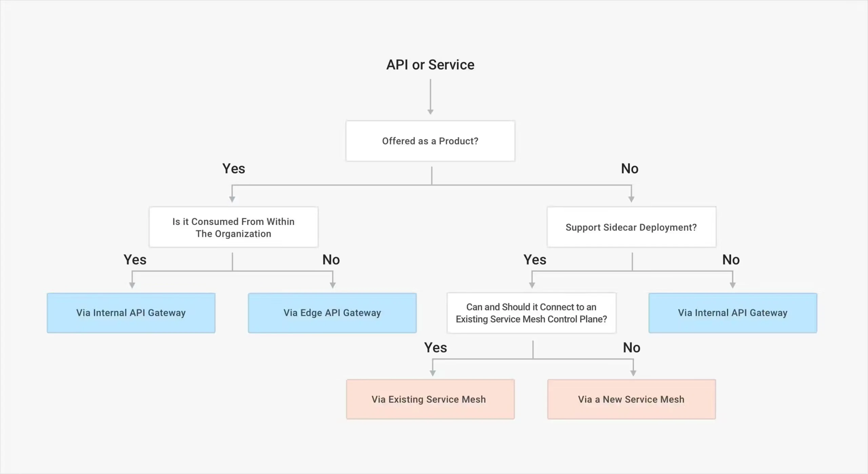868x474 pixels.
Task: Click Internal API Gateway box under sidecar question
Action: point(733,313)
